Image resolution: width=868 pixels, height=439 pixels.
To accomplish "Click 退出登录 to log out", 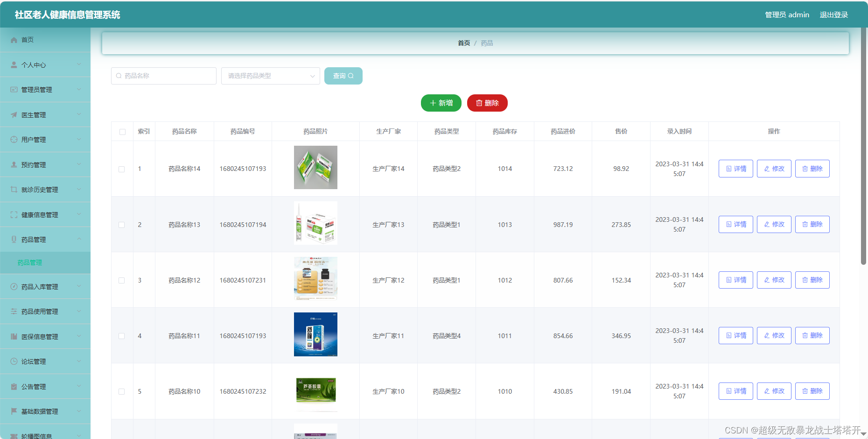I will [x=834, y=15].
